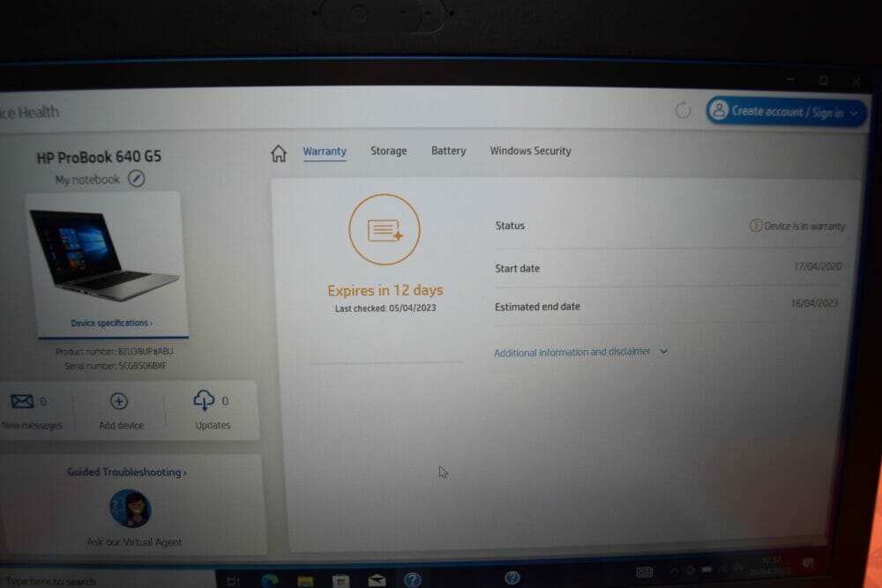Viewport: 882px width, 588px height.
Task: Open the Warranty tab
Action: point(325,152)
